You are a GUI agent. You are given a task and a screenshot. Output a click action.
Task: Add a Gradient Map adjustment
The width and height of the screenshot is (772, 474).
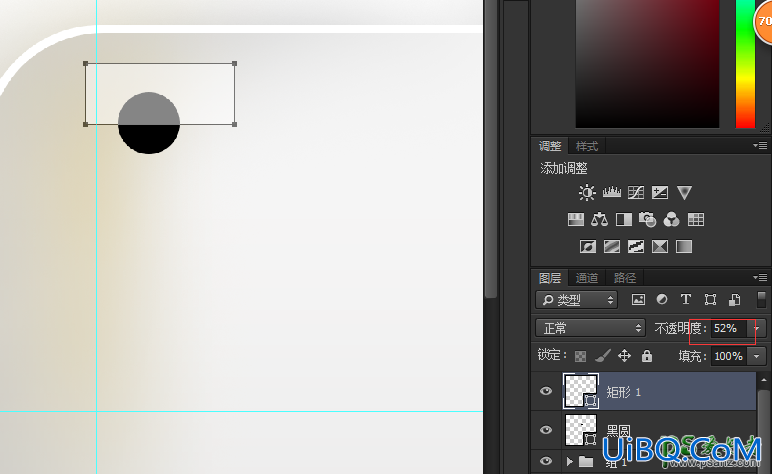[x=684, y=246]
